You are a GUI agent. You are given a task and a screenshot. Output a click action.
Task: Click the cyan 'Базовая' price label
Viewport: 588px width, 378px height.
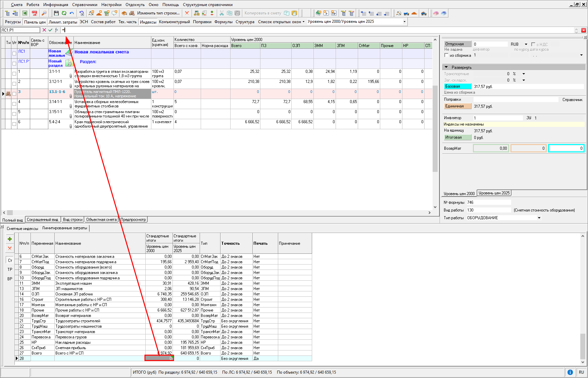point(457,86)
